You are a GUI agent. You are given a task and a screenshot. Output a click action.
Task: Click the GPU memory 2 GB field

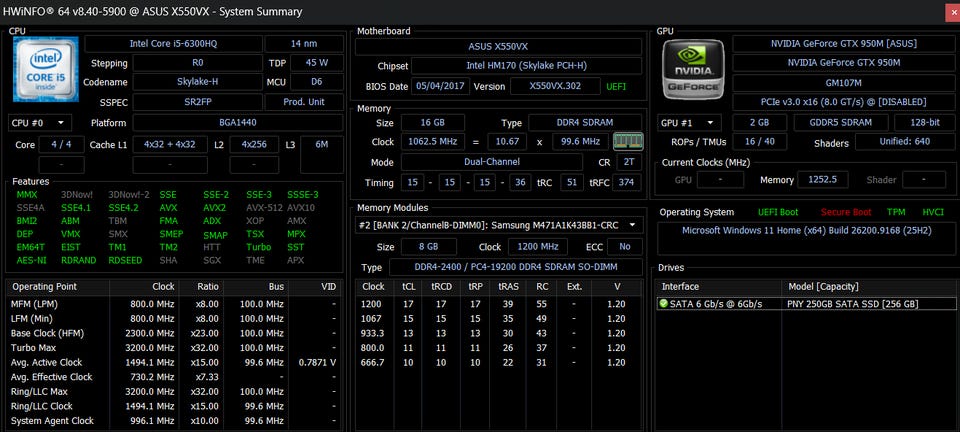pyautogui.click(x=759, y=122)
